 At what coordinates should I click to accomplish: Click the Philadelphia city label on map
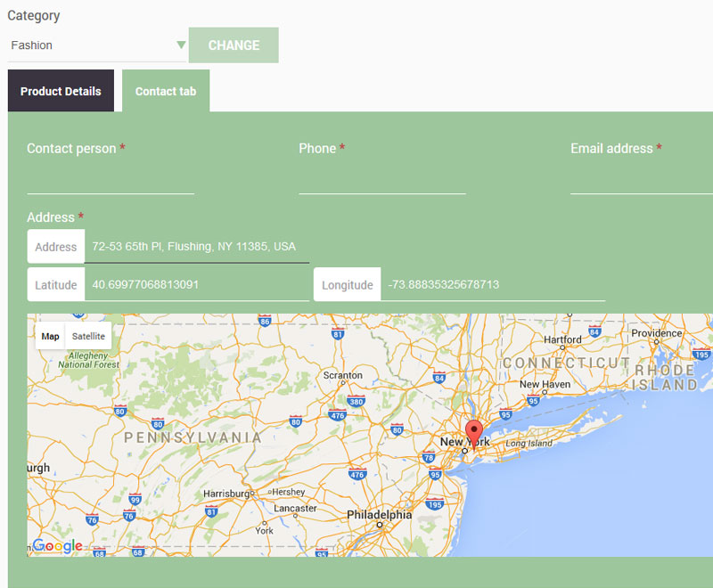pos(380,515)
